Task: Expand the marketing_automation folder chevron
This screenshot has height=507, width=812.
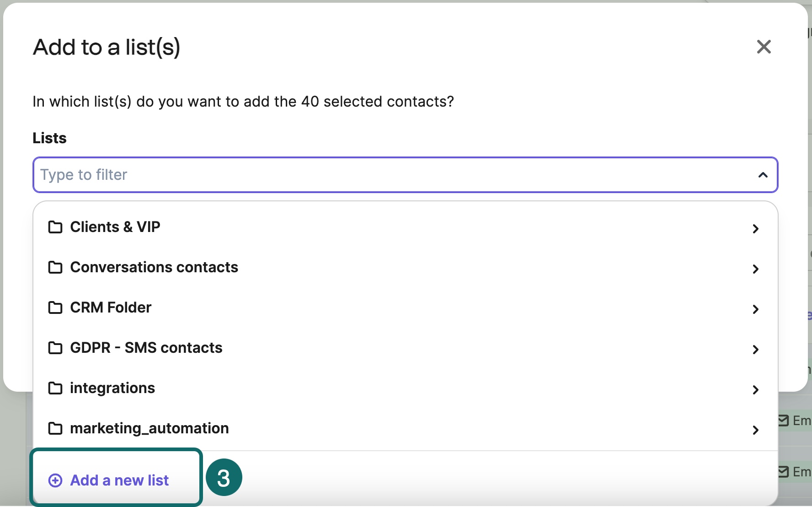Action: coord(755,430)
